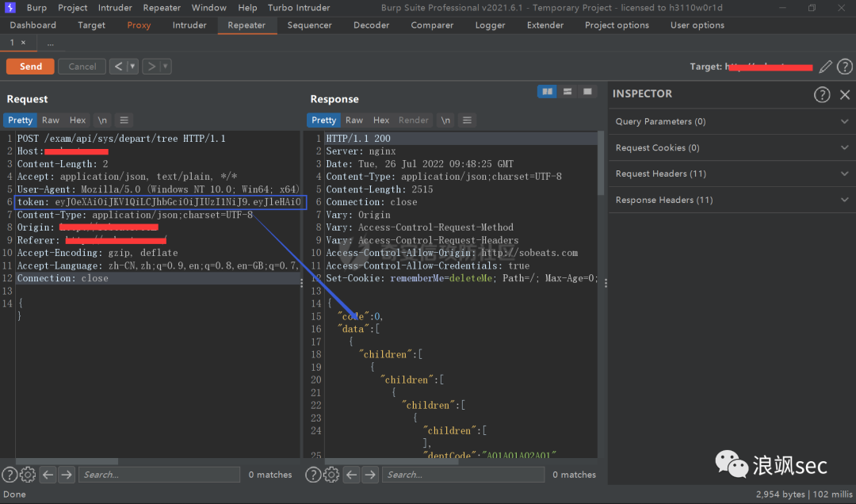The height and width of the screenshot is (504, 856).
Task: Choose side-by-side layout icon
Action: [547, 92]
